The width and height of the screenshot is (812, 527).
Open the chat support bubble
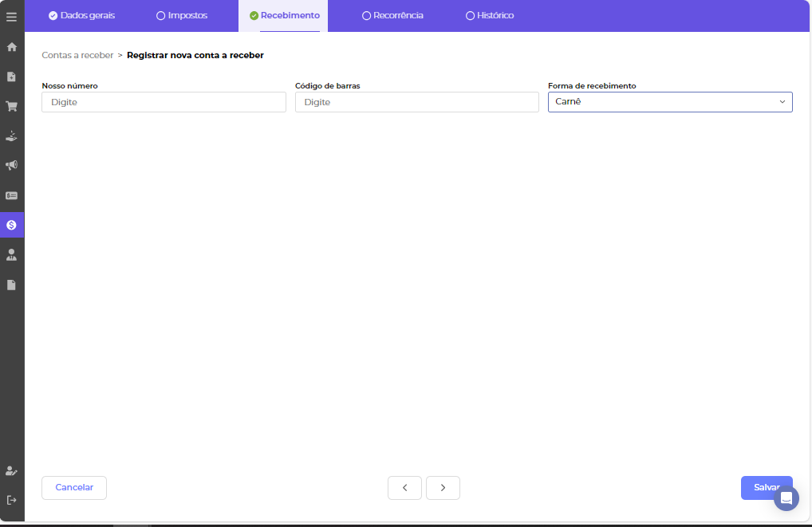(786, 498)
